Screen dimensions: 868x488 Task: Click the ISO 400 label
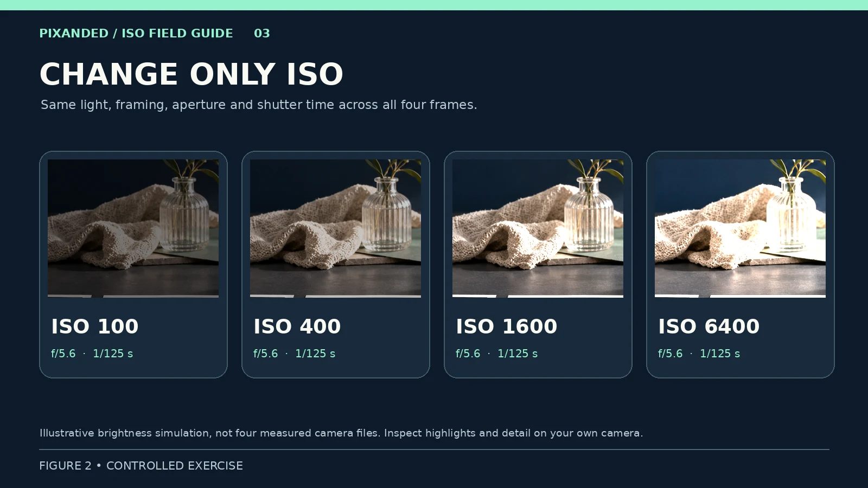(x=297, y=326)
